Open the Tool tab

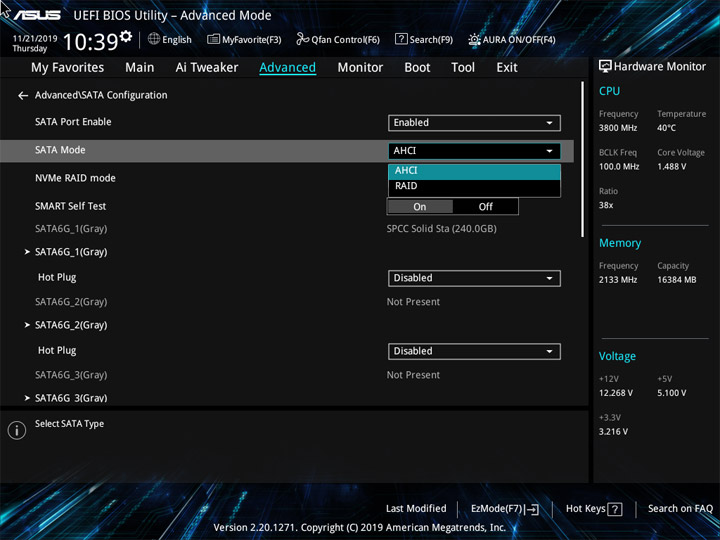[463, 68]
